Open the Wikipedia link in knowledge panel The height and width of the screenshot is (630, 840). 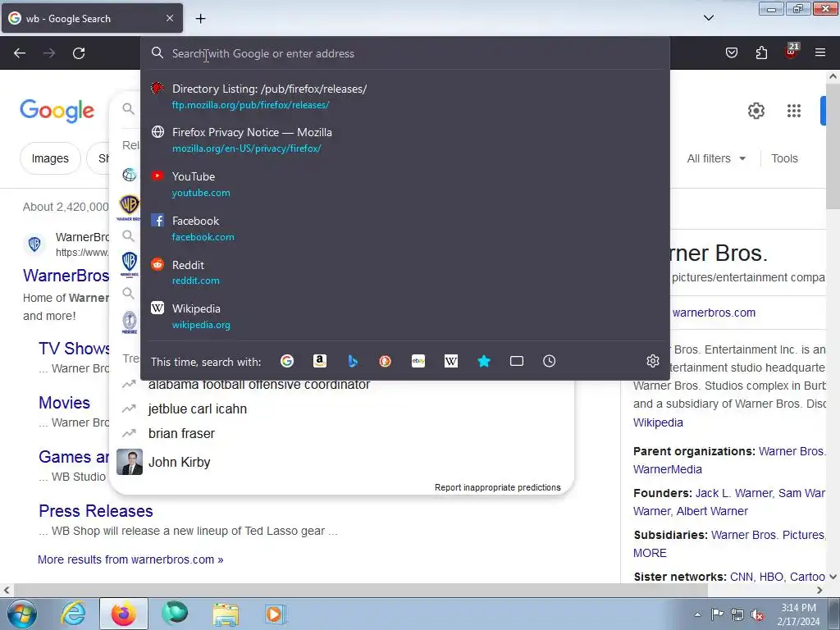pos(658,422)
